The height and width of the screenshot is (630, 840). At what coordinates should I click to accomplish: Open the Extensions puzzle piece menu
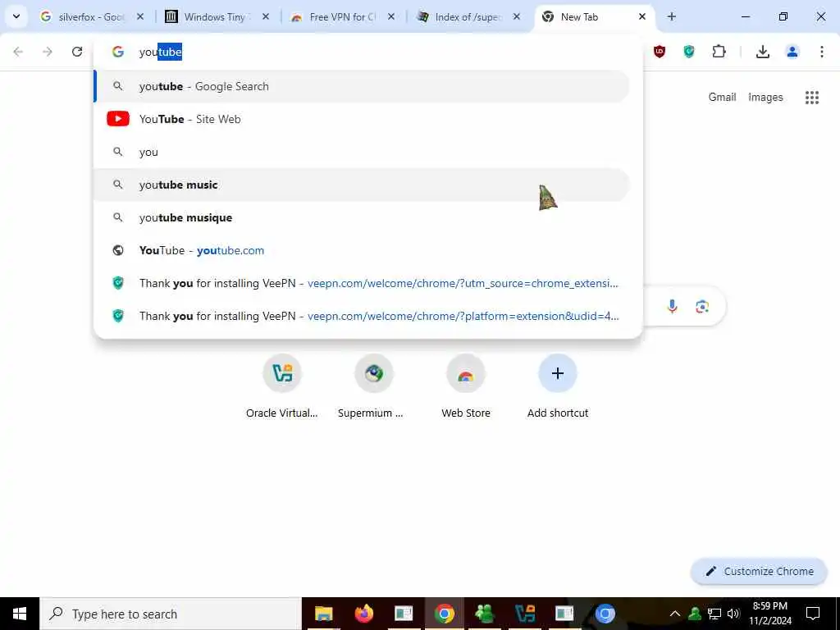(x=719, y=52)
